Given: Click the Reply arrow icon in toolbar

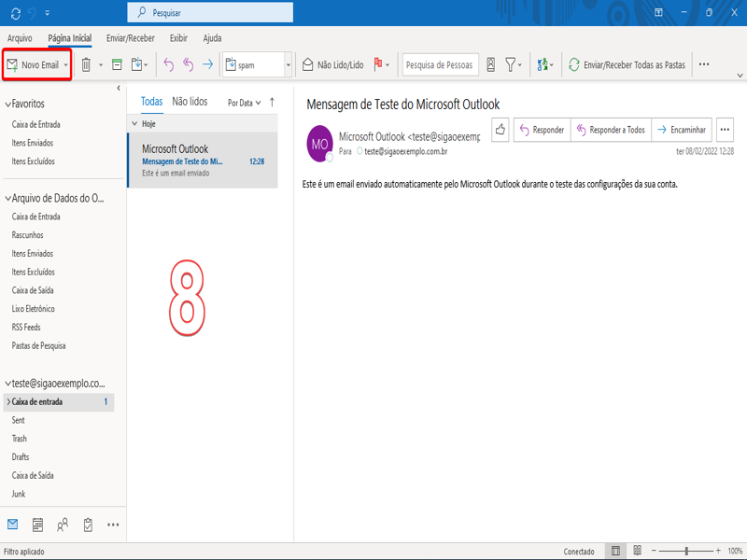Looking at the screenshot, I should [x=168, y=65].
